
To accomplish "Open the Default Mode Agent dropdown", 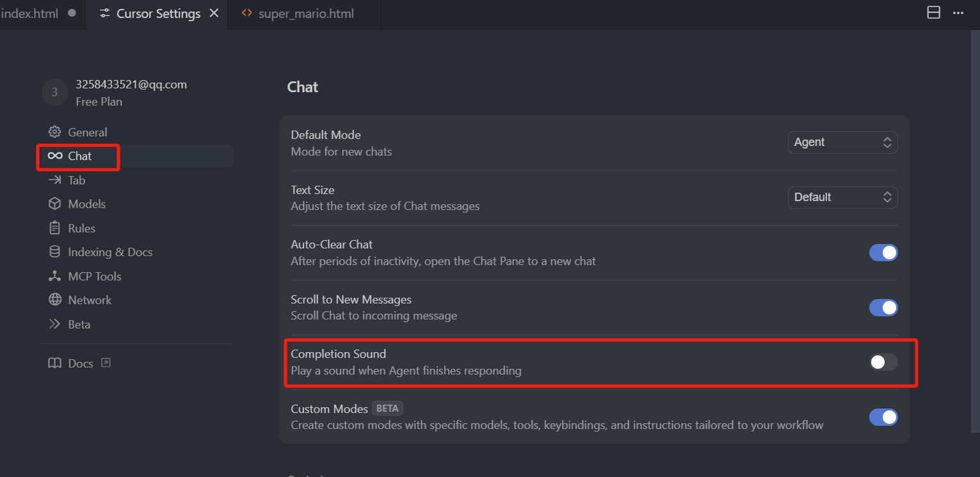I will (842, 142).
